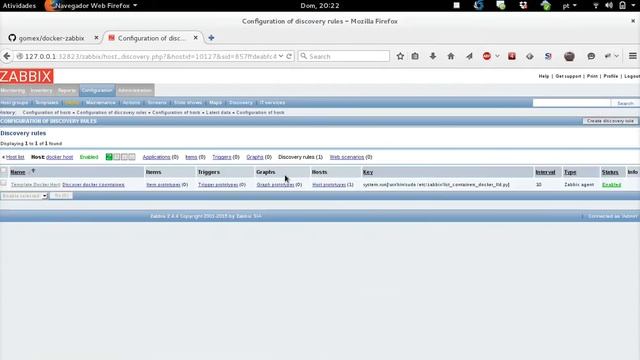The width and height of the screenshot is (640, 360).
Task: Open the Applications (0) link
Action: coord(156,157)
